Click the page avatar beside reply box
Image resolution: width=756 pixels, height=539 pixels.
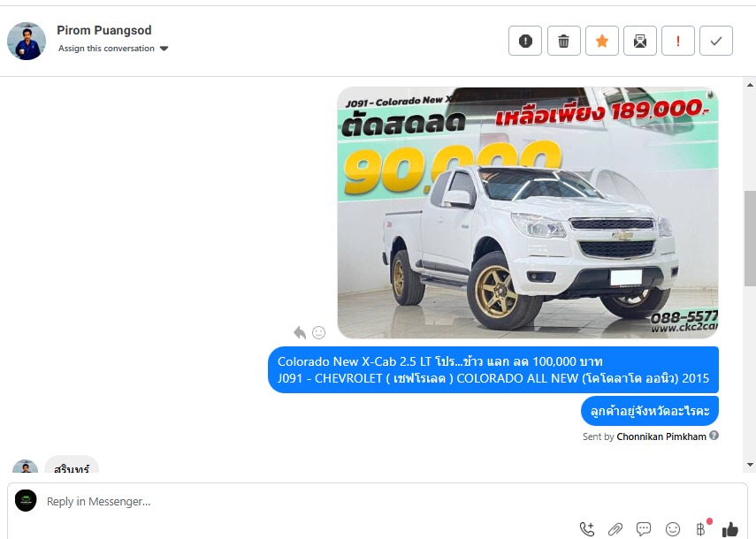(26, 500)
